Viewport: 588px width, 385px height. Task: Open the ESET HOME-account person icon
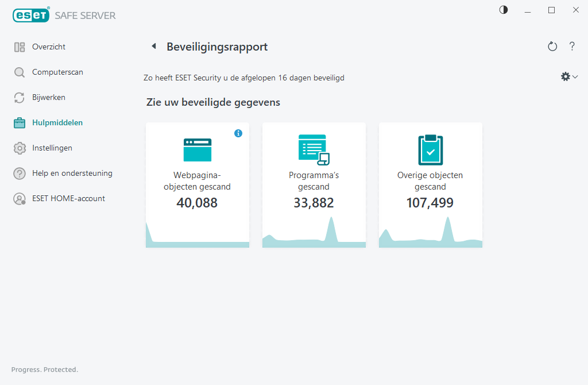click(x=20, y=199)
